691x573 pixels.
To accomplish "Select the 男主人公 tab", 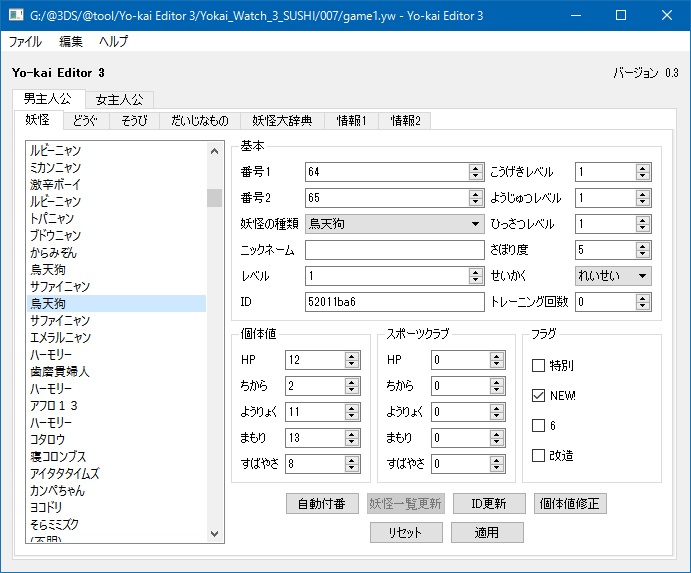I will [x=48, y=98].
